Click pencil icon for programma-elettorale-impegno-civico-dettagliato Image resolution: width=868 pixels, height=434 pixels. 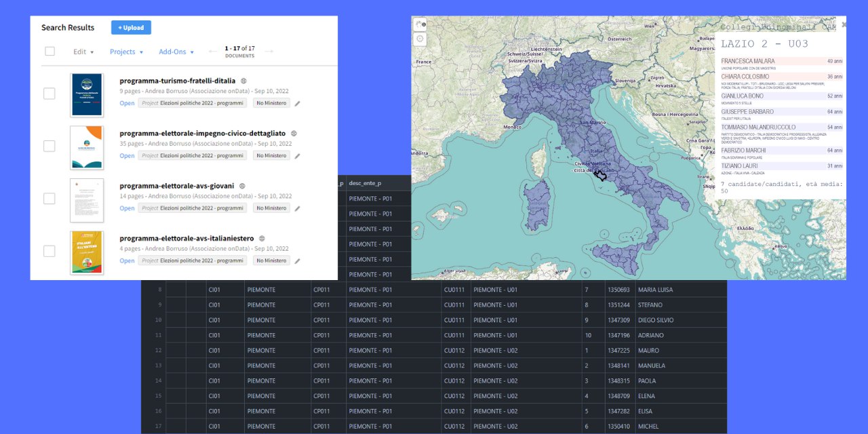point(297,156)
